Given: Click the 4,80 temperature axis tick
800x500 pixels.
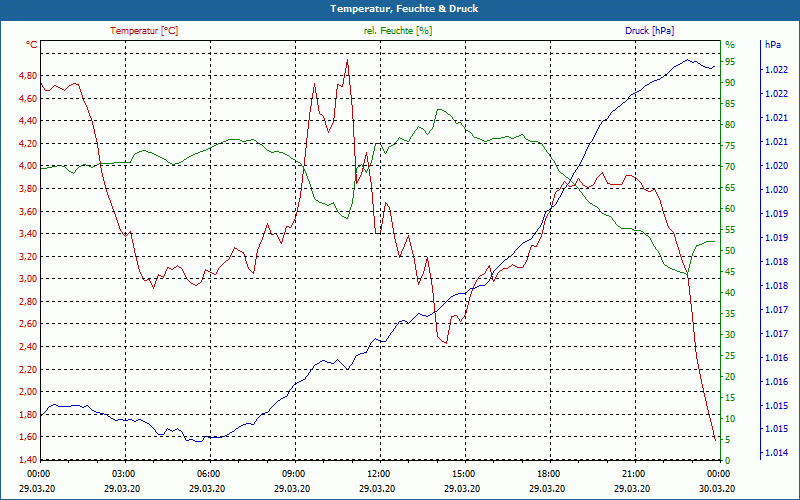Looking at the screenshot, I should pyautogui.click(x=28, y=76).
